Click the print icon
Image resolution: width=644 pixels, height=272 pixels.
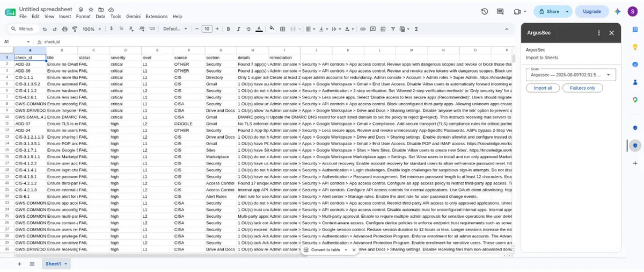(x=64, y=29)
